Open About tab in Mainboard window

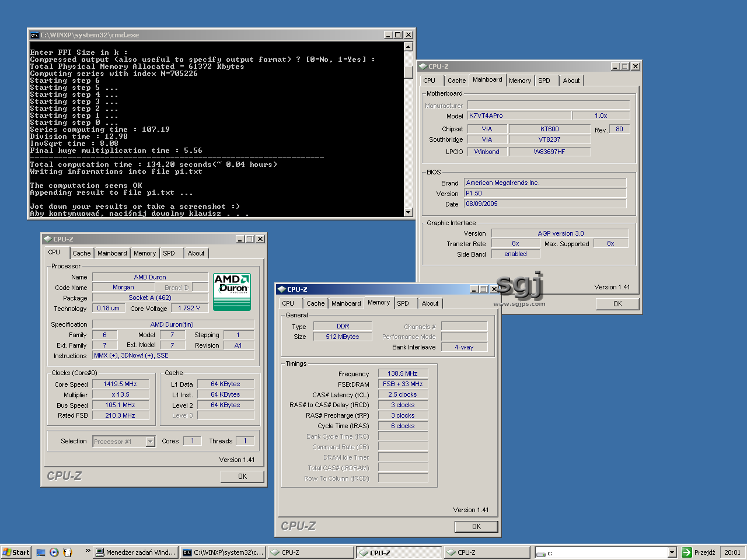pos(571,80)
